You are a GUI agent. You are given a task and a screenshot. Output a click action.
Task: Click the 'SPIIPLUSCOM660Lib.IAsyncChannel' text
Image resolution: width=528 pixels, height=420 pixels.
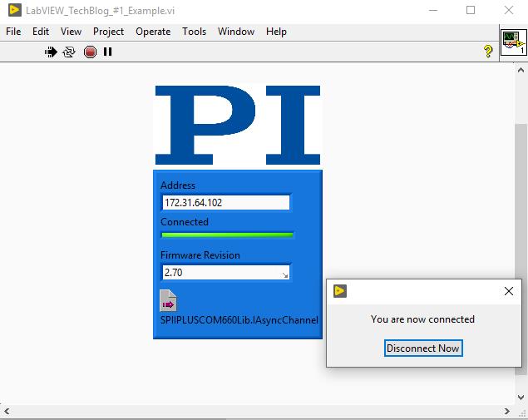click(239, 320)
